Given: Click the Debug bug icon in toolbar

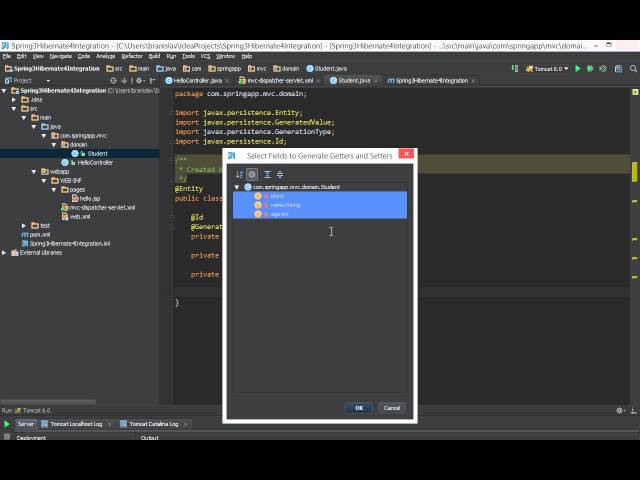Looking at the screenshot, I should pyautogui.click(x=590, y=69).
